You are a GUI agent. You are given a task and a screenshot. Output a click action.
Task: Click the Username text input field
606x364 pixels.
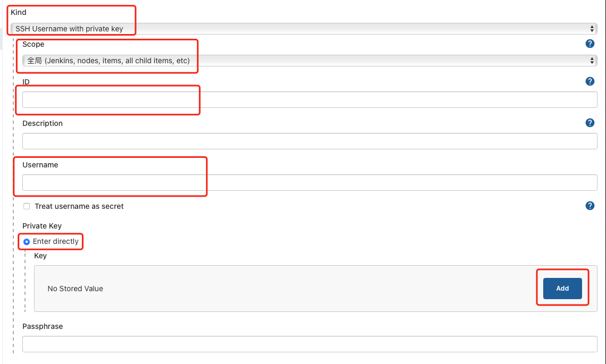310,183
